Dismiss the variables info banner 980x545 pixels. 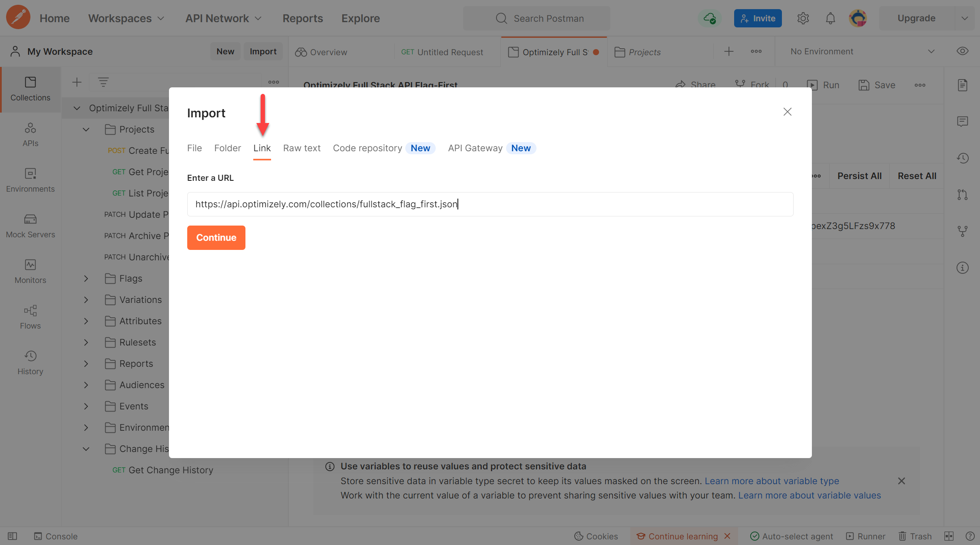point(901,481)
